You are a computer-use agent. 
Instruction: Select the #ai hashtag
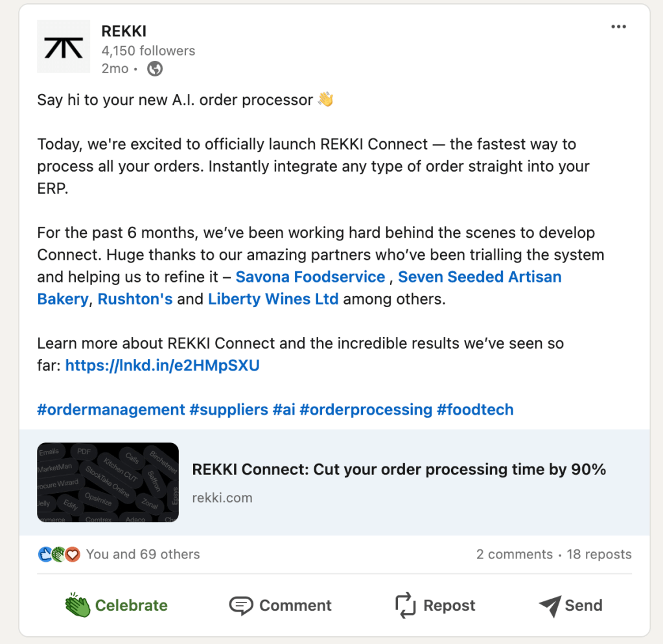283,409
